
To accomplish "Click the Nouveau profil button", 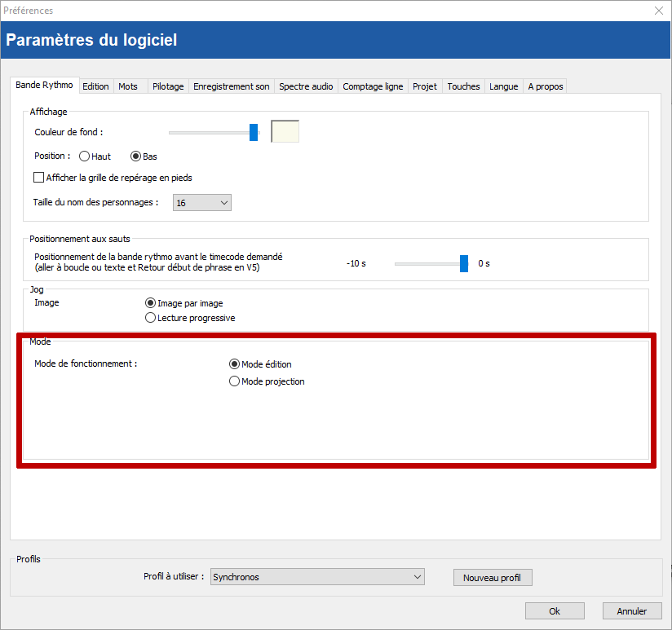I will (492, 578).
